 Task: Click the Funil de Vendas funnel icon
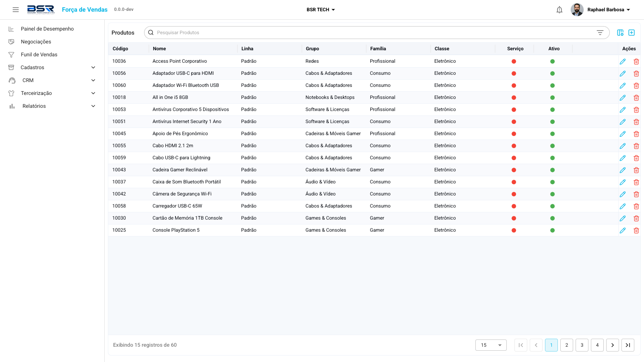tap(11, 55)
